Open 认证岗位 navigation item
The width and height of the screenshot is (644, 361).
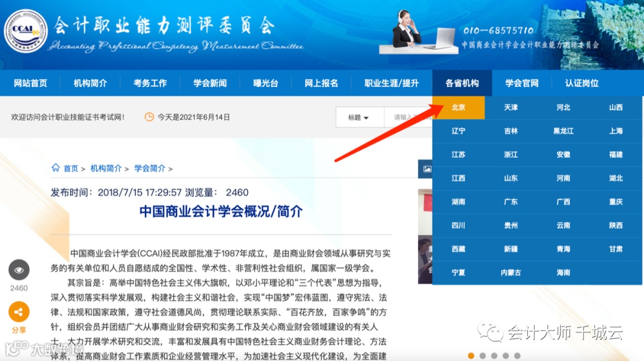pos(581,83)
